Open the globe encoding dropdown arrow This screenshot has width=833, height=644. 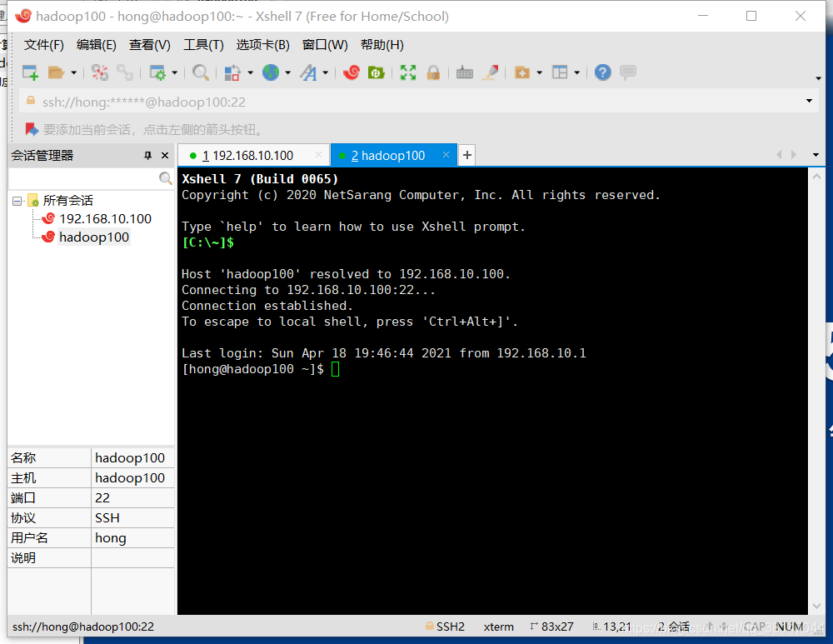point(288,73)
